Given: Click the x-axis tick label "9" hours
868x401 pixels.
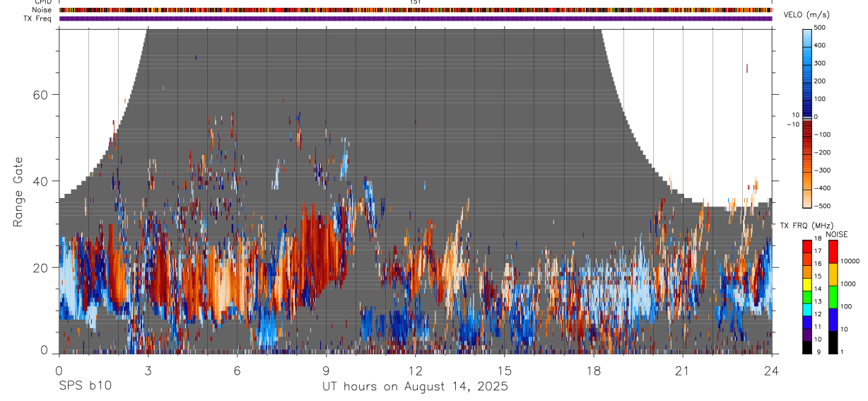Looking at the screenshot, I should [x=326, y=370].
